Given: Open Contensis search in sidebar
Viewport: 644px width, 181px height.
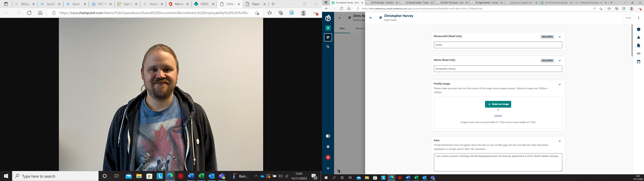Looking at the screenshot, I should pos(328,47).
